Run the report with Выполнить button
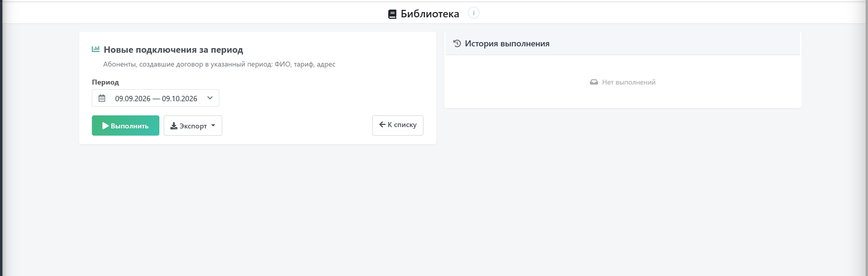The height and width of the screenshot is (276, 868). click(x=125, y=125)
